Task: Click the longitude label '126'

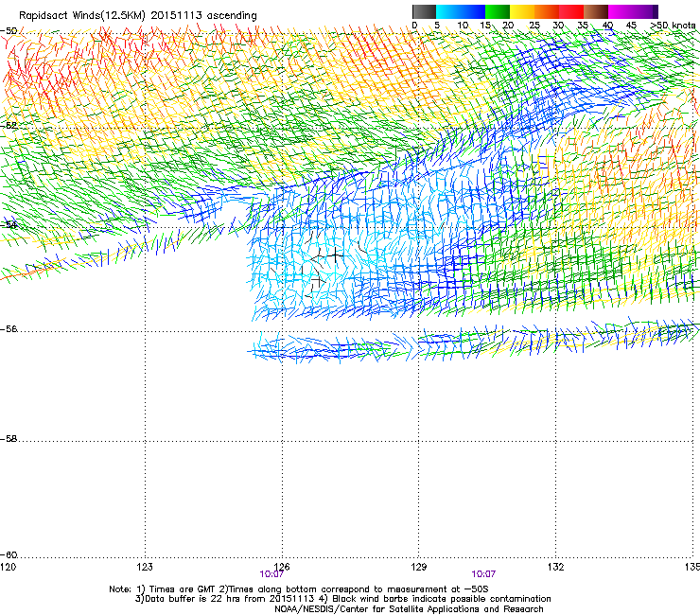Action: pyautogui.click(x=282, y=567)
